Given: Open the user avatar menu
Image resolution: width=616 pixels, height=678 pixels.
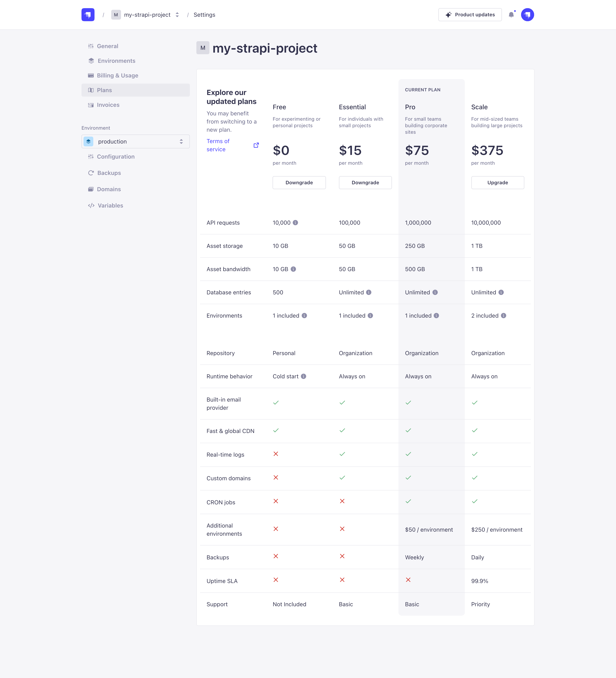Looking at the screenshot, I should [x=527, y=15].
